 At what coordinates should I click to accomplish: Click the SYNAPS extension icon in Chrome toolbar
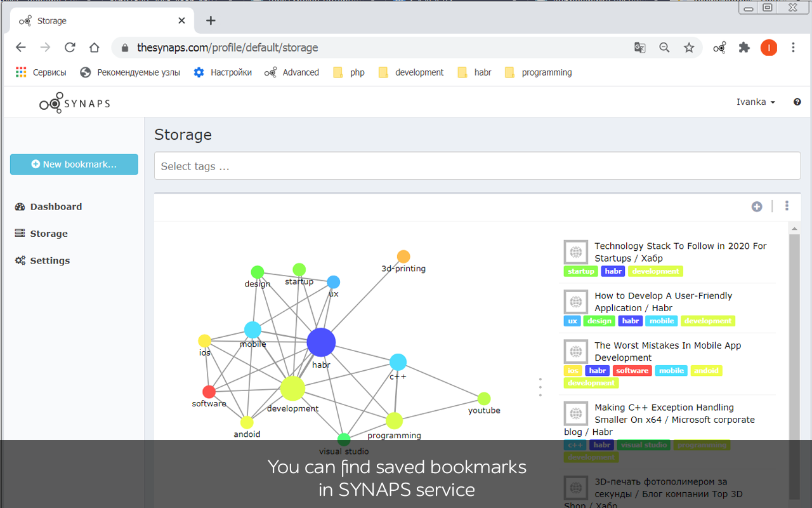[x=719, y=48]
